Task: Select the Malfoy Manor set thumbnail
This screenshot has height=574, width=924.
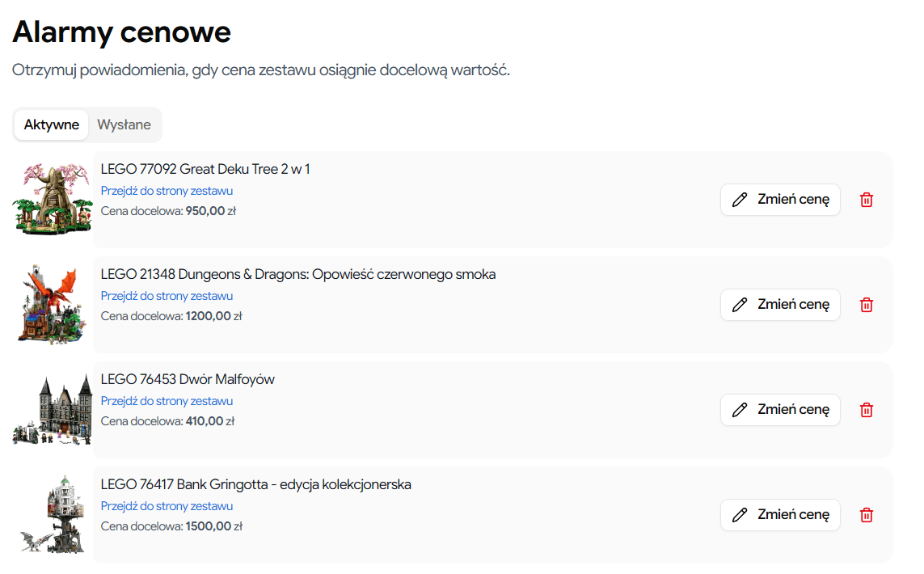Action: (x=53, y=410)
